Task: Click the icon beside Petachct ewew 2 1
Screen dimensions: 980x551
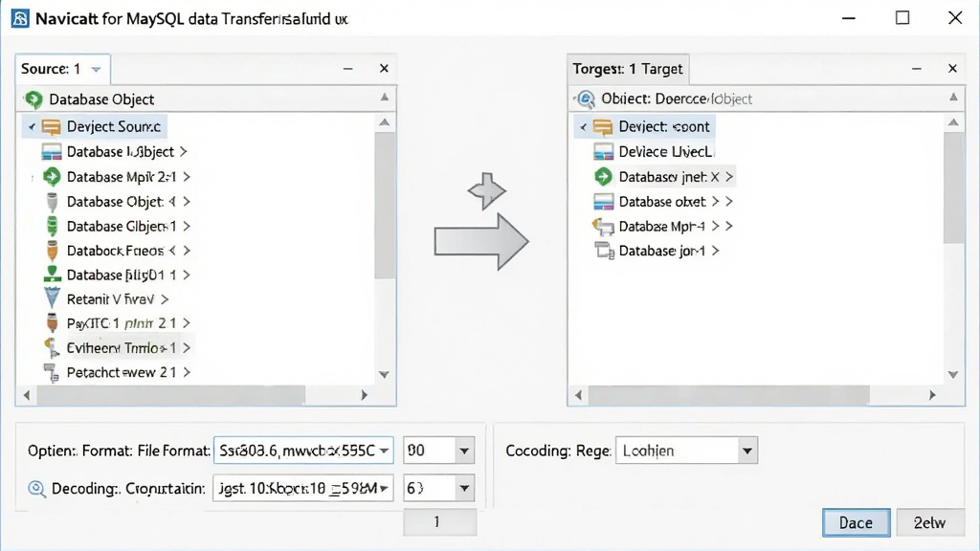Action: point(52,372)
